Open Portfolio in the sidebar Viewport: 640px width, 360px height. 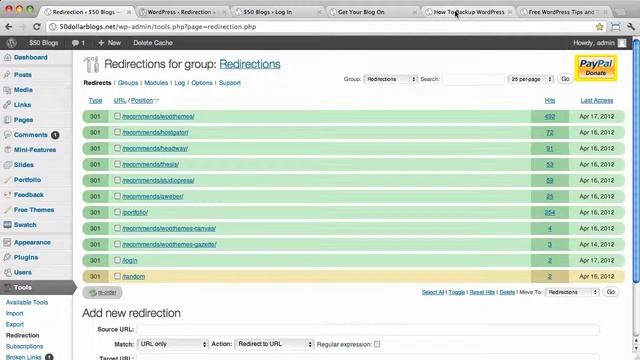pyautogui.click(x=27, y=180)
